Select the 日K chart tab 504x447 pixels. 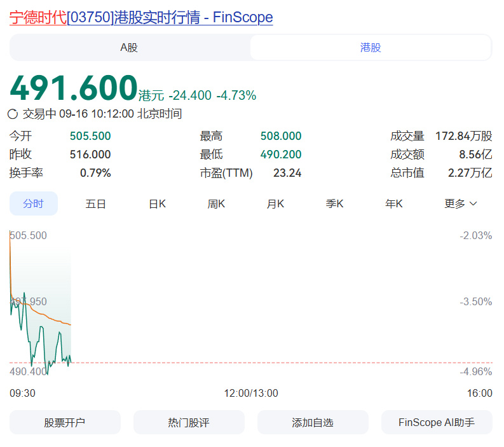coord(157,204)
